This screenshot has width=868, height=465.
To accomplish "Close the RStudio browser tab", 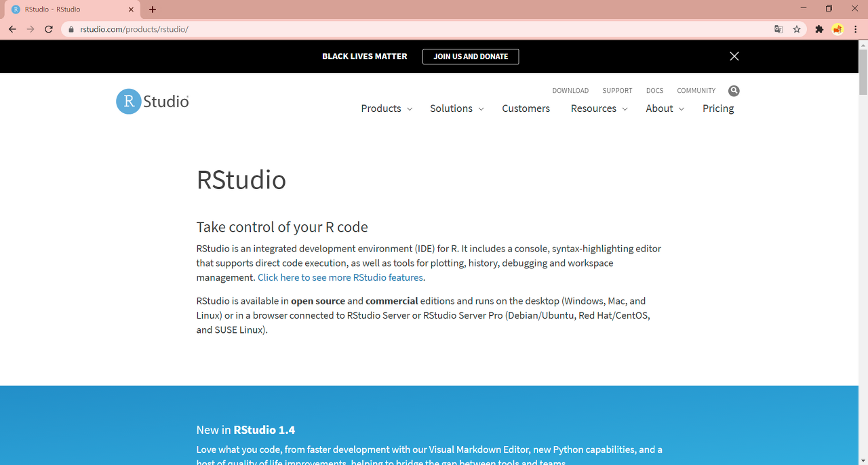I will pos(131,9).
